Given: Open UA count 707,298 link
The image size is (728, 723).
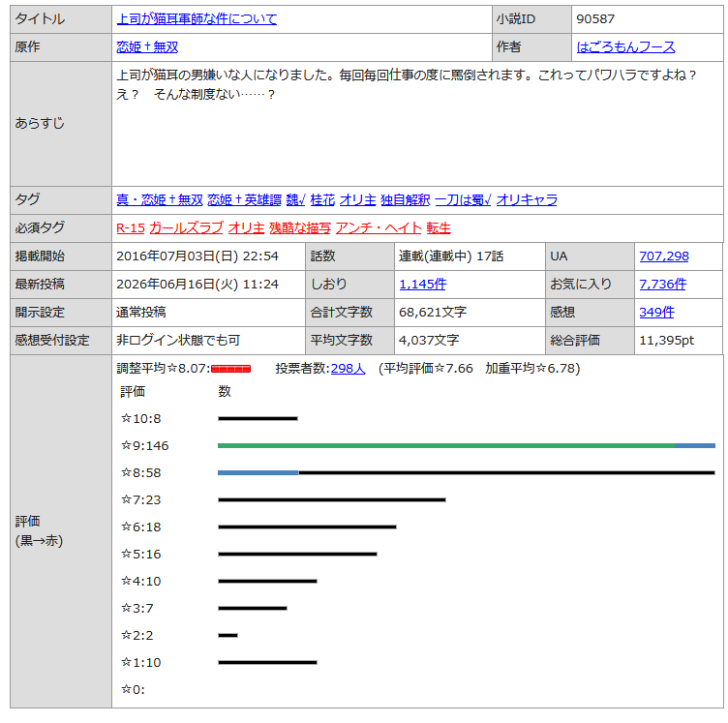Looking at the screenshot, I should pyautogui.click(x=664, y=256).
